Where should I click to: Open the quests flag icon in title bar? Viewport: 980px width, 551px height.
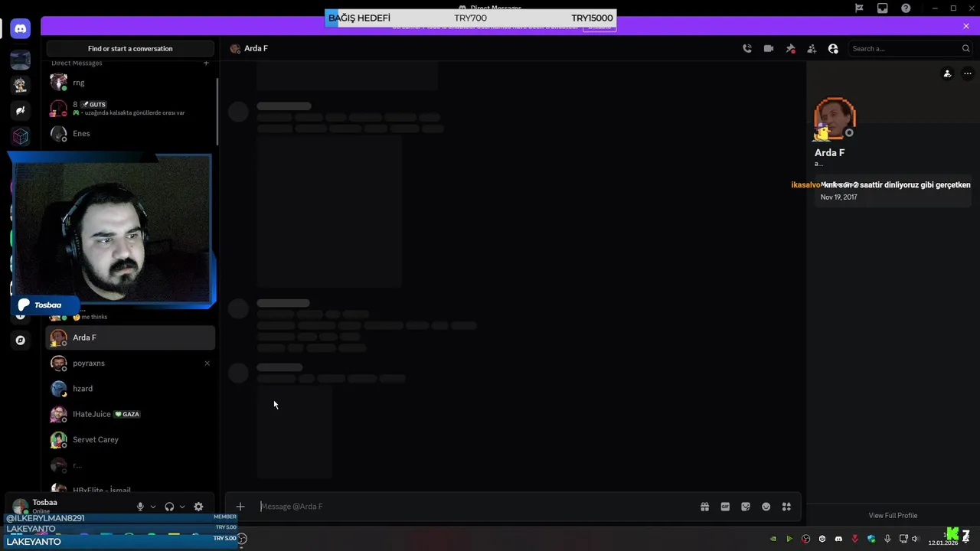pos(859,8)
